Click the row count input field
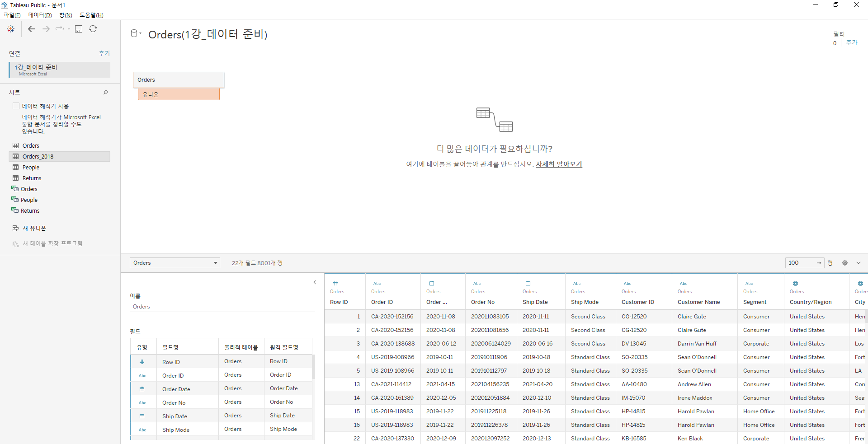The image size is (868, 444). pos(805,263)
